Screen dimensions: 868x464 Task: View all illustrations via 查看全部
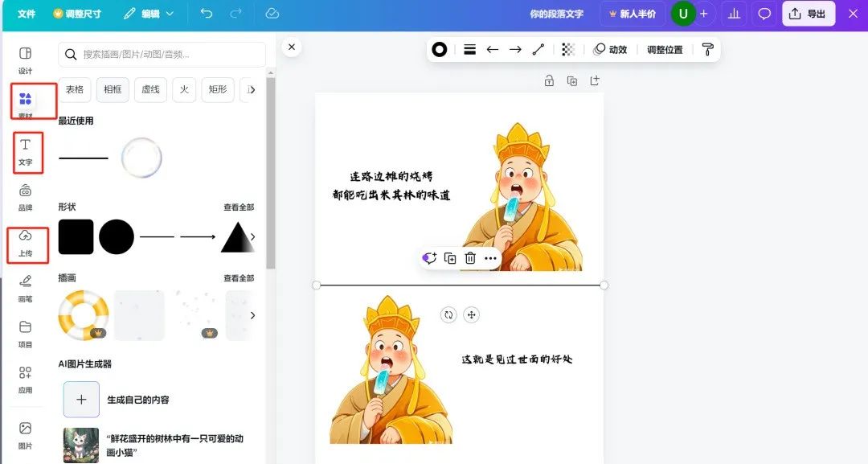pos(239,278)
